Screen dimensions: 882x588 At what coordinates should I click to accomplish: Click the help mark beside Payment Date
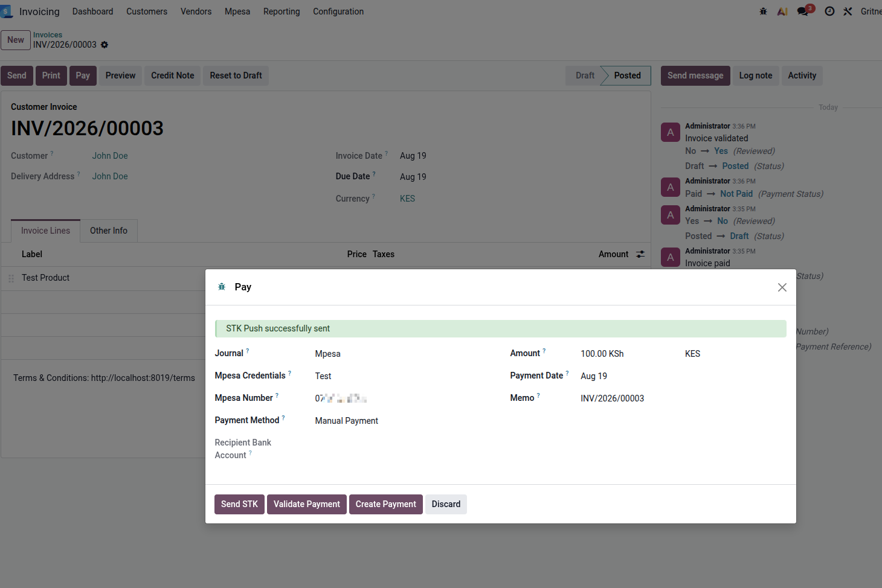567,373
